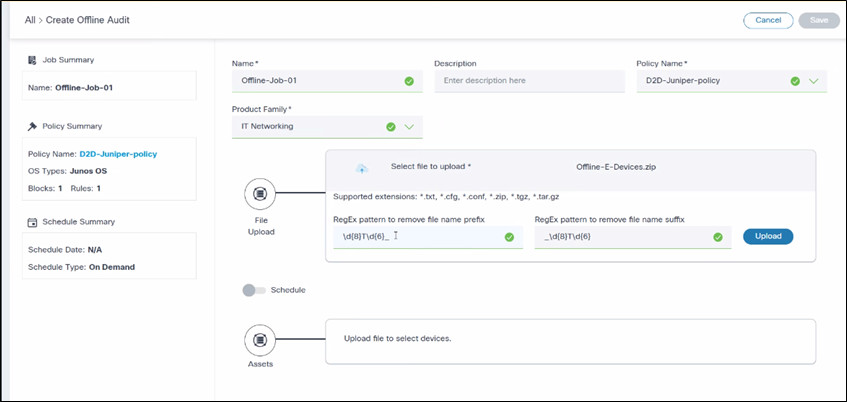Image resolution: width=847 pixels, height=402 pixels.
Task: Click the Name input field
Action: click(315, 81)
